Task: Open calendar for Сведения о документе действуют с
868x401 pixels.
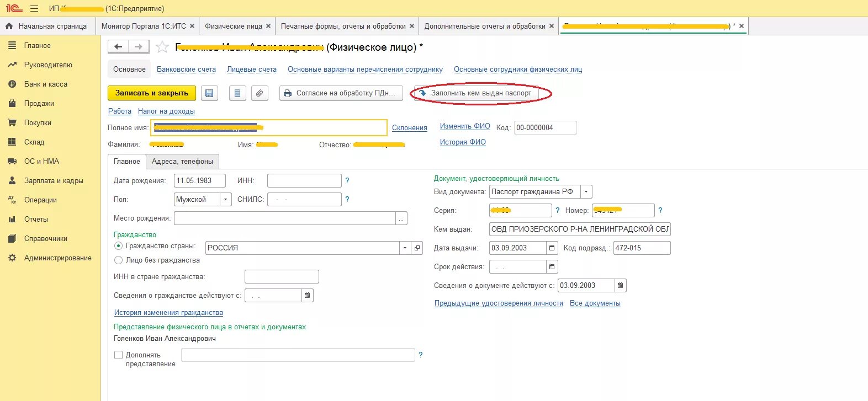Action: (620, 285)
